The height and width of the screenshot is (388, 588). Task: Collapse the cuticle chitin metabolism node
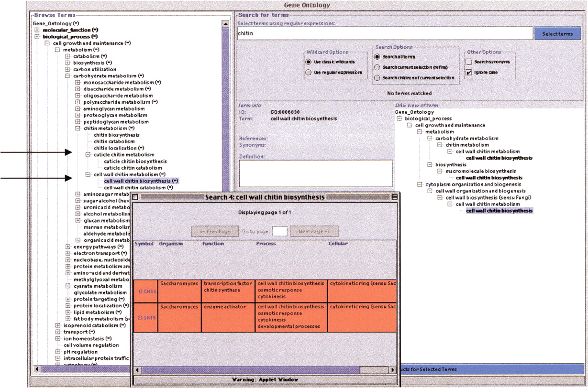pos(88,155)
